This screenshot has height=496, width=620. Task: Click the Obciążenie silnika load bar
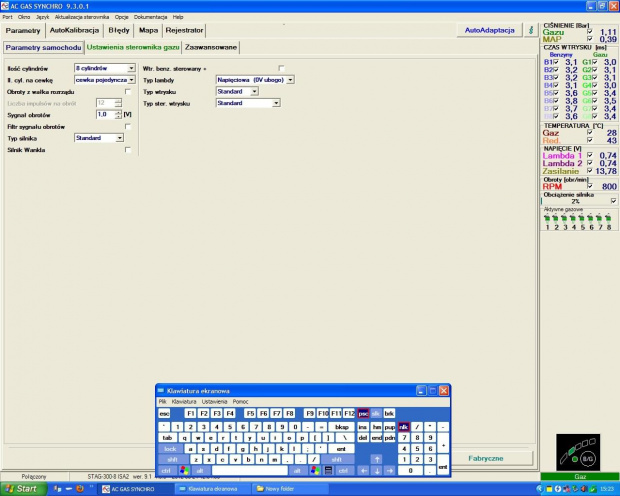tap(574, 201)
